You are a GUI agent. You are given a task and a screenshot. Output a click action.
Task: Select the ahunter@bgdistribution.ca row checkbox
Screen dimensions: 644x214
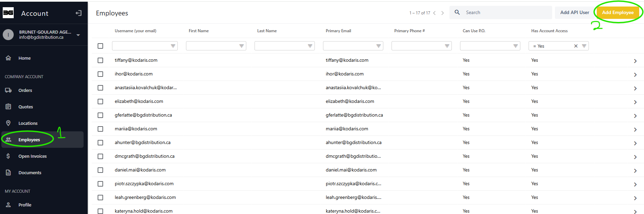(x=100, y=143)
